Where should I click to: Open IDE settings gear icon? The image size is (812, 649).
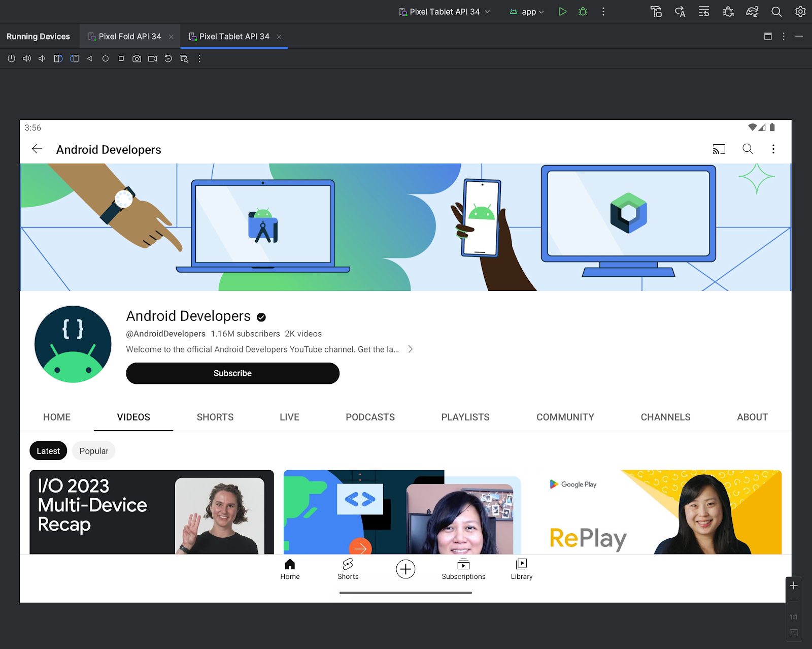800,12
